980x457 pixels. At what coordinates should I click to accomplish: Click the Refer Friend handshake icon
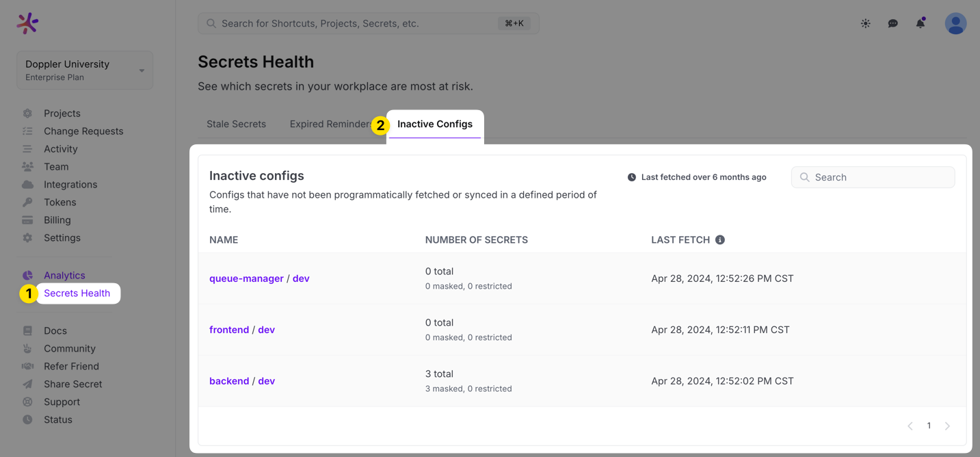pos(27,367)
